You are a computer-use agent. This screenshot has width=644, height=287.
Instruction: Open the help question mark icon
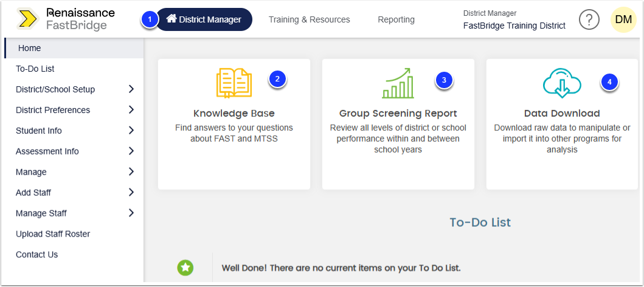tap(589, 19)
